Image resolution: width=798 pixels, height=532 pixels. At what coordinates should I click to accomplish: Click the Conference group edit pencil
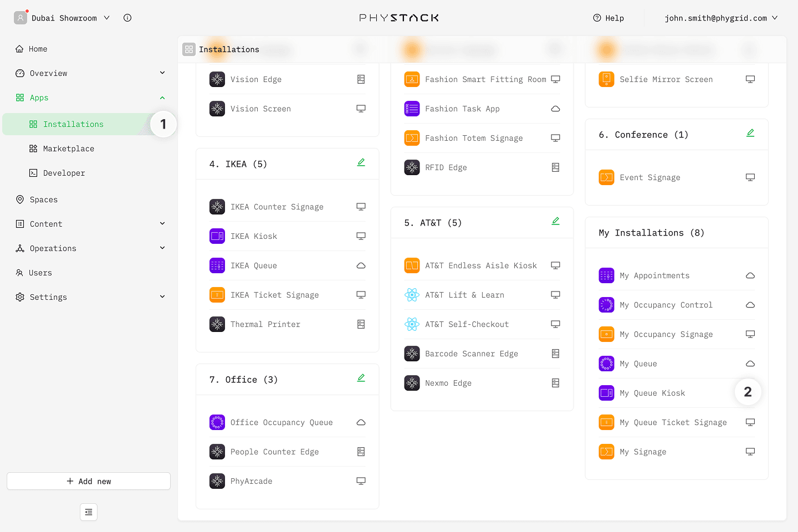pyautogui.click(x=750, y=133)
